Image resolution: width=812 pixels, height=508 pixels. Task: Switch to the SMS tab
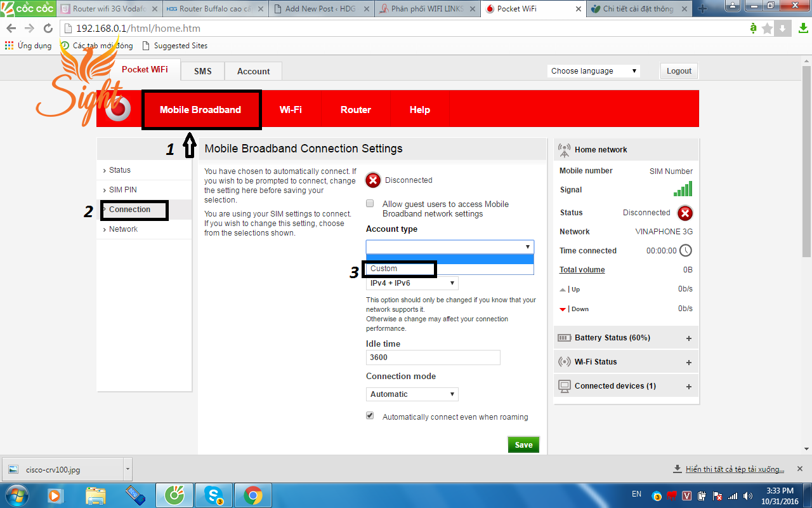click(x=202, y=70)
